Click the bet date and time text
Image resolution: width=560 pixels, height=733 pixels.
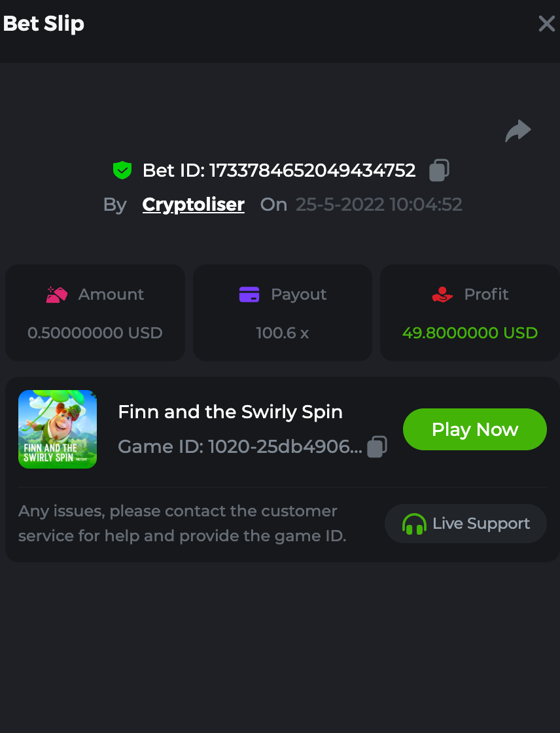379,204
